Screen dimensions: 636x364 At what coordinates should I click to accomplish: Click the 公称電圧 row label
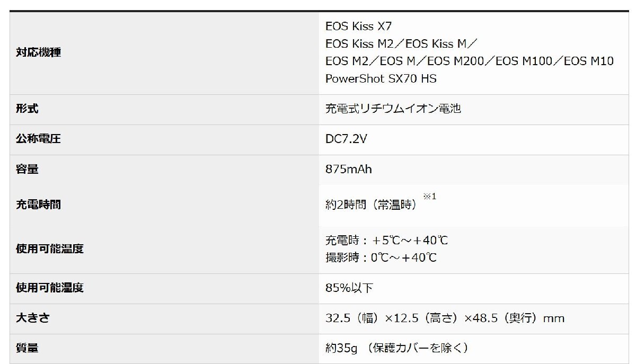(x=39, y=139)
